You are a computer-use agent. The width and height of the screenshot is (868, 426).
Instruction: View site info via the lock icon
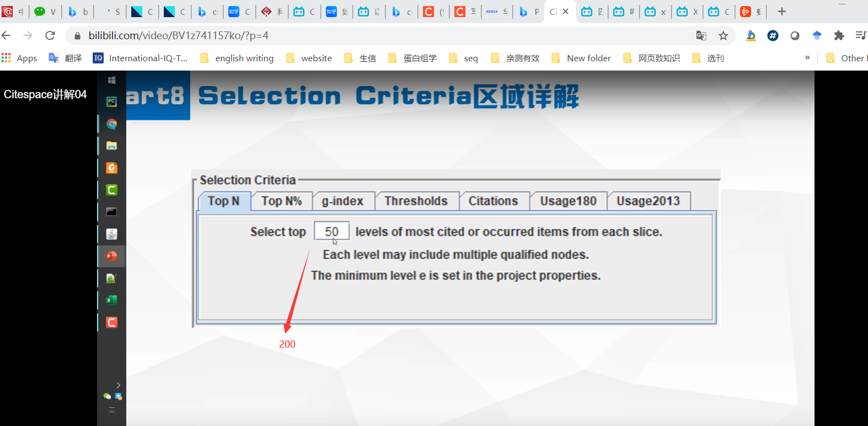77,36
